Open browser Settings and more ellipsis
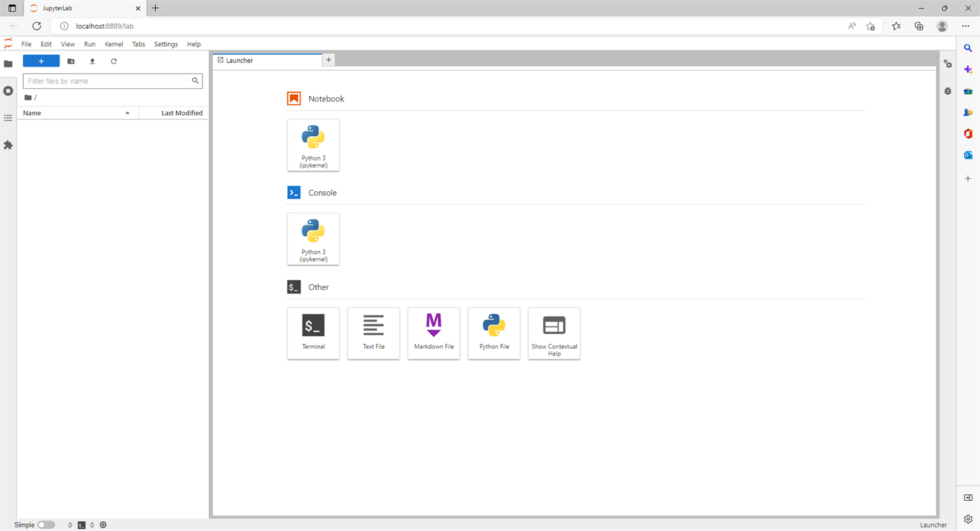Image resolution: width=980 pixels, height=531 pixels. point(965,26)
